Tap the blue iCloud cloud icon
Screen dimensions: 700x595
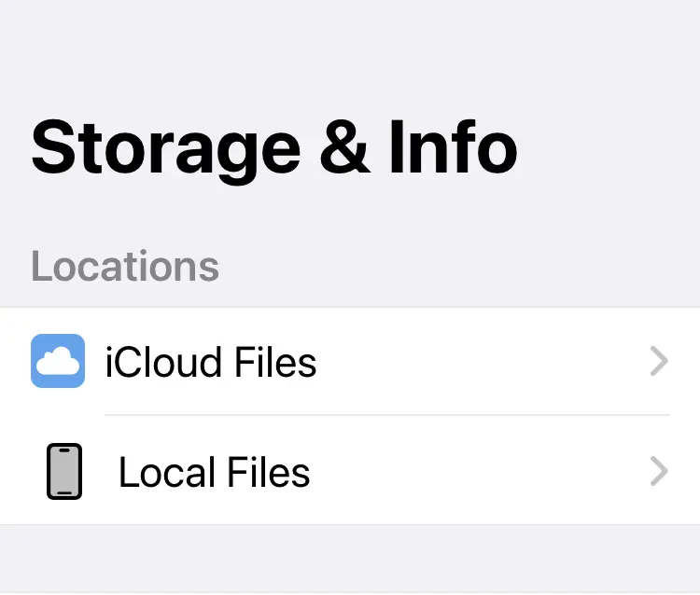pos(58,361)
